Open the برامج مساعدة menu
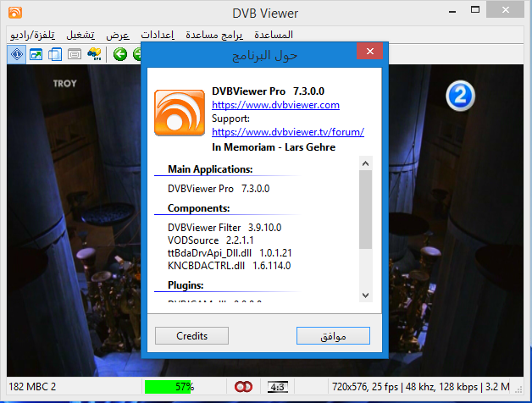The height and width of the screenshot is (403, 532). [214, 35]
